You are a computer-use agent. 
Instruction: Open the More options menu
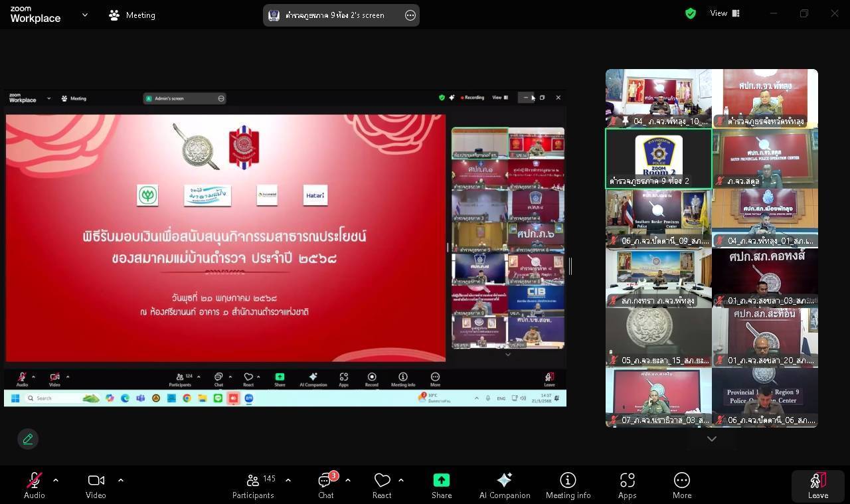(x=681, y=485)
